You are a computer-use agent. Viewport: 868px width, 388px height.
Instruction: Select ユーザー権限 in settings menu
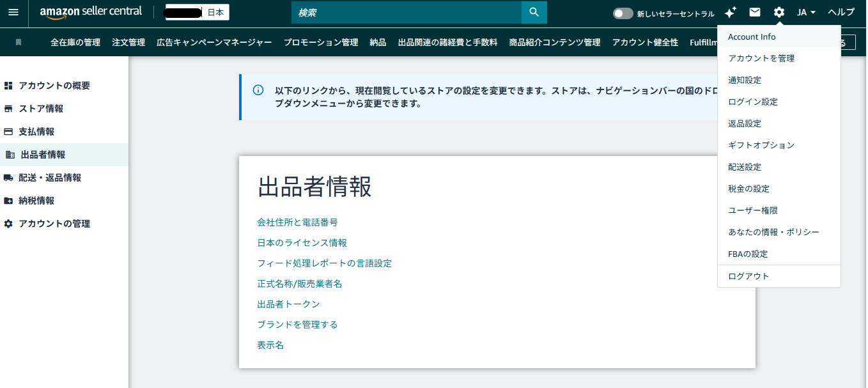point(779,210)
